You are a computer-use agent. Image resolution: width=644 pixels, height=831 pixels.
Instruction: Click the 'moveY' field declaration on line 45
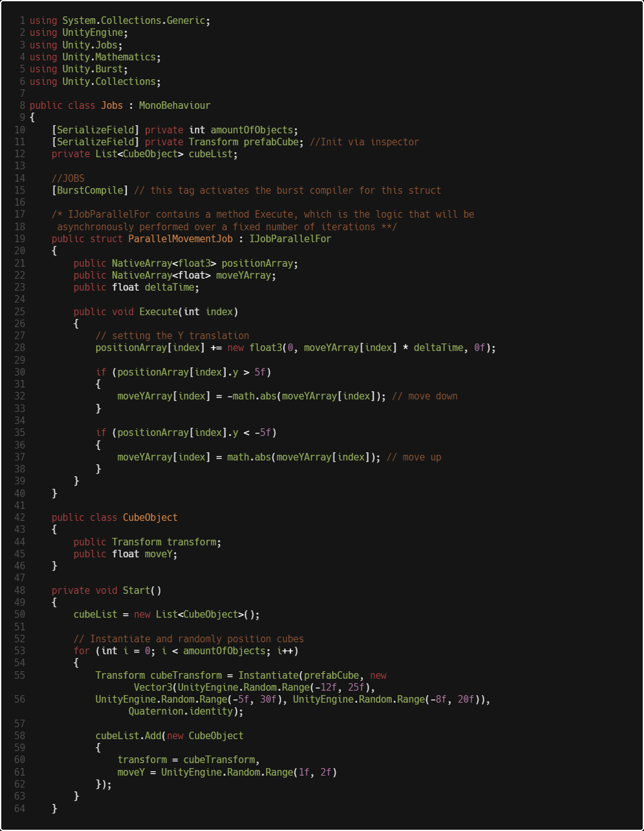tap(158, 554)
